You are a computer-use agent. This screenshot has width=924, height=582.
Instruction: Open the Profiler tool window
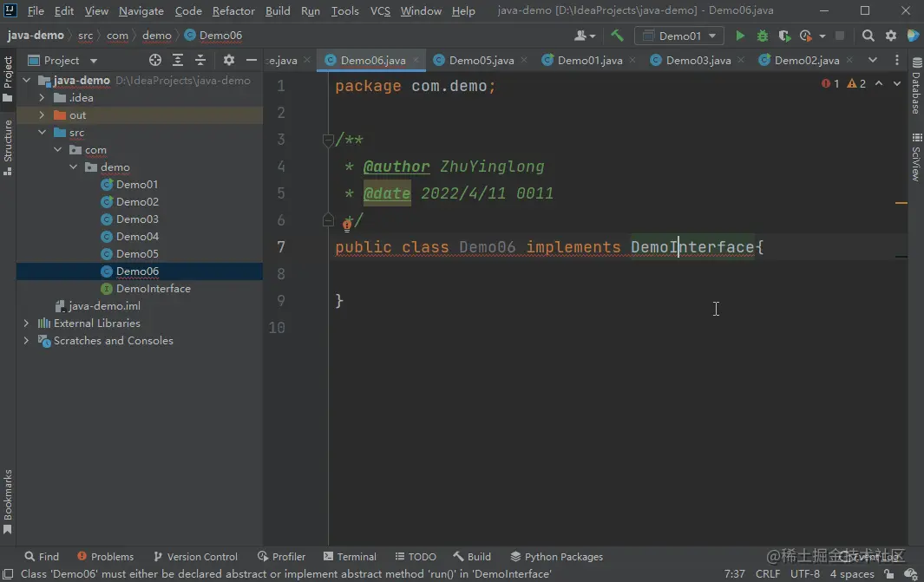click(x=282, y=557)
